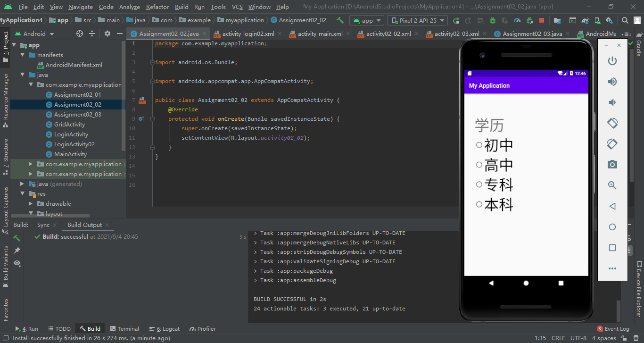Open the Profile app gauge icon

[517, 20]
